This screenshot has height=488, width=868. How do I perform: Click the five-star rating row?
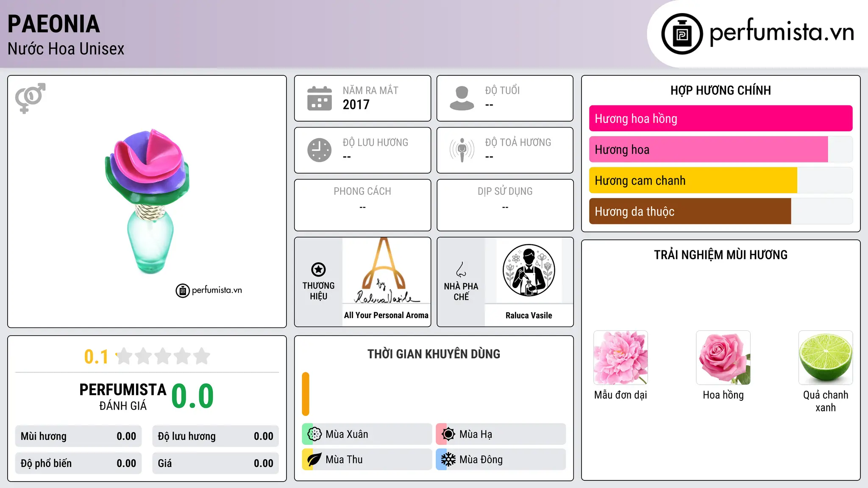(163, 356)
